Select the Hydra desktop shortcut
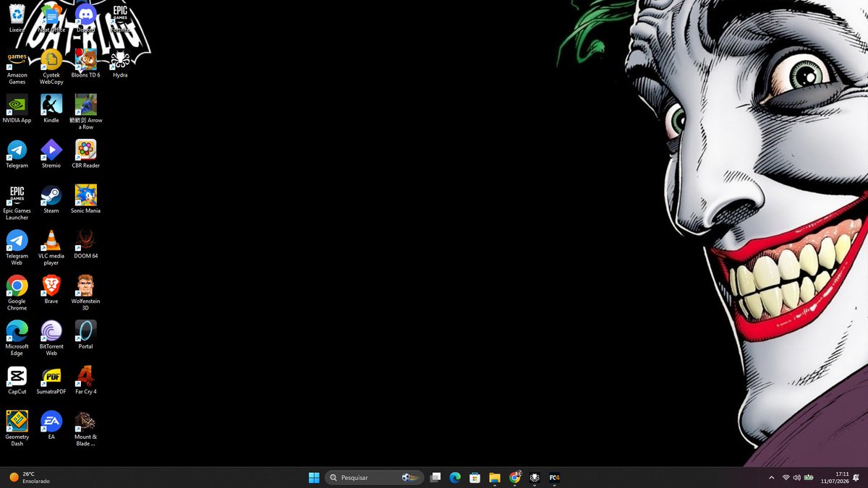 point(120,63)
